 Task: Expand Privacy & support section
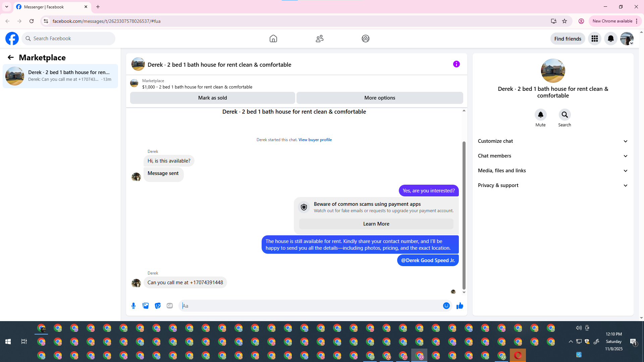[553, 185]
